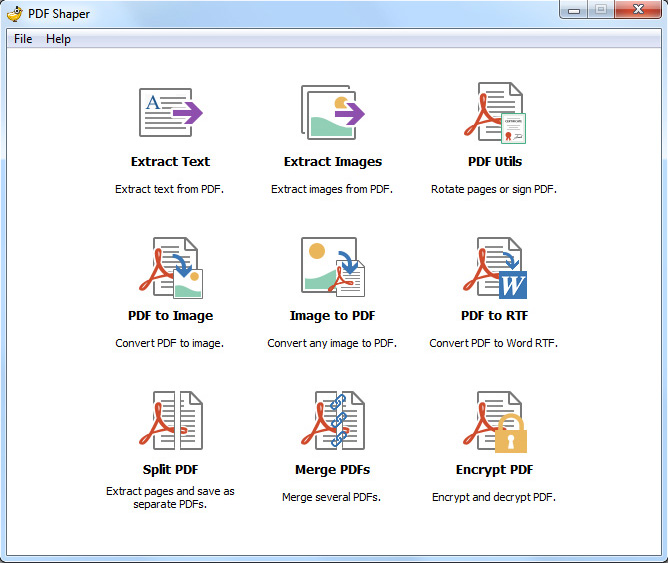Close the PDF Shaper window

[x=635, y=10]
